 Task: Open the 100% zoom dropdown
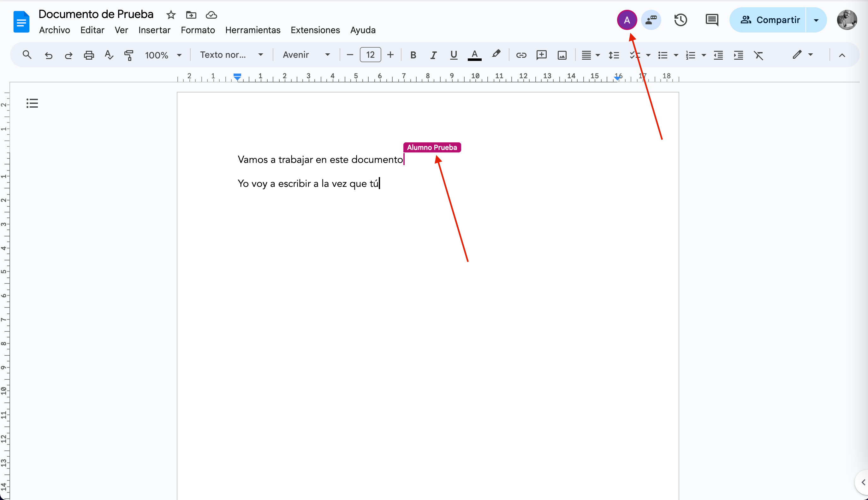pyautogui.click(x=163, y=55)
